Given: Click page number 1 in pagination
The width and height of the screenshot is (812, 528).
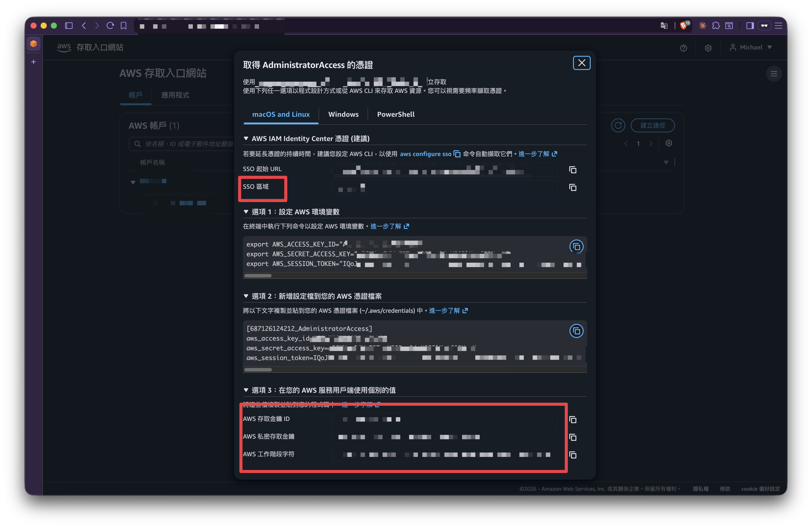Looking at the screenshot, I should click(638, 143).
